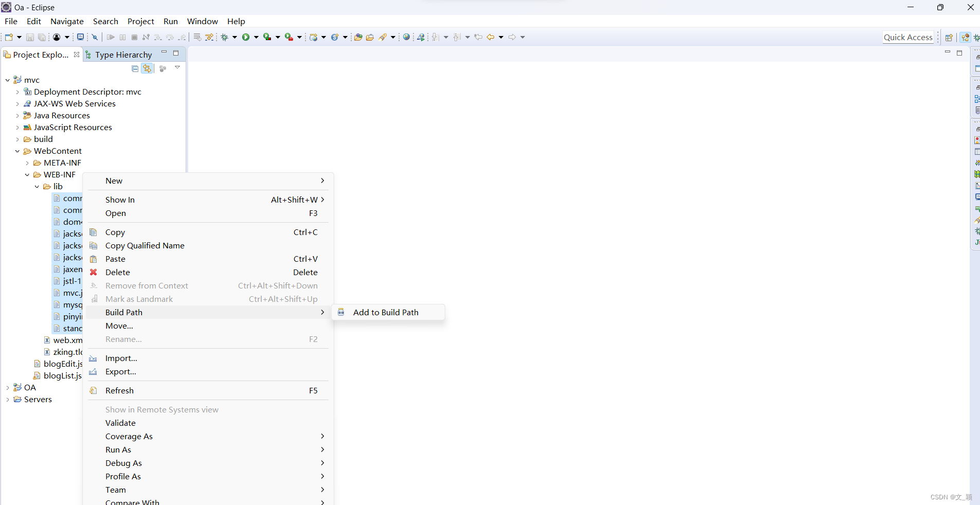Expand the Java Resources node

tap(17, 115)
